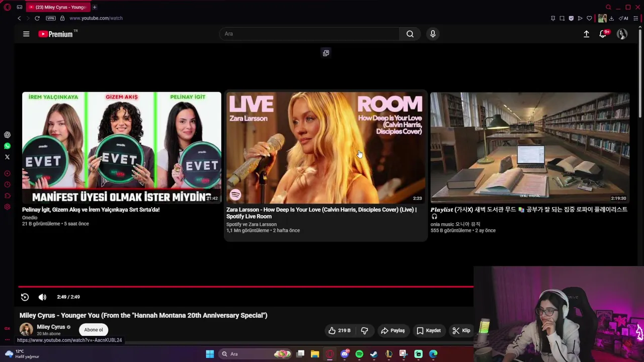Open the Windows Start button
Viewport: 644px width, 362px height.
pos(210,354)
